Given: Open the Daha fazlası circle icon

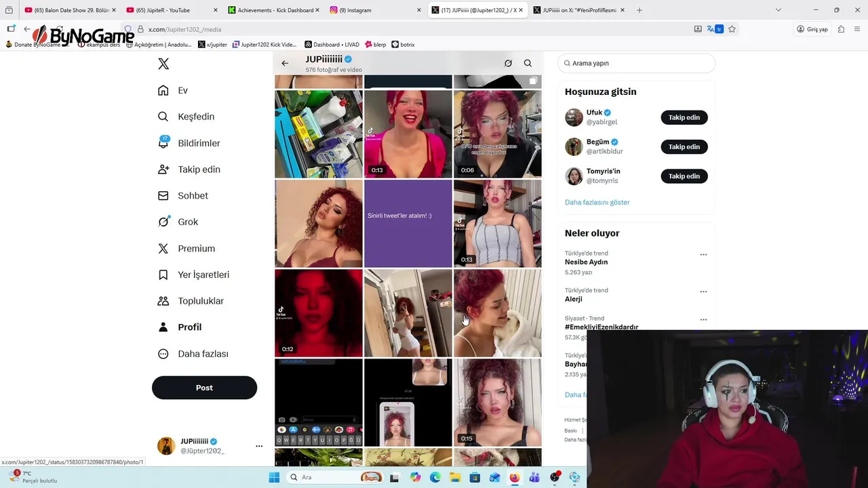Looking at the screenshot, I should pos(163,354).
